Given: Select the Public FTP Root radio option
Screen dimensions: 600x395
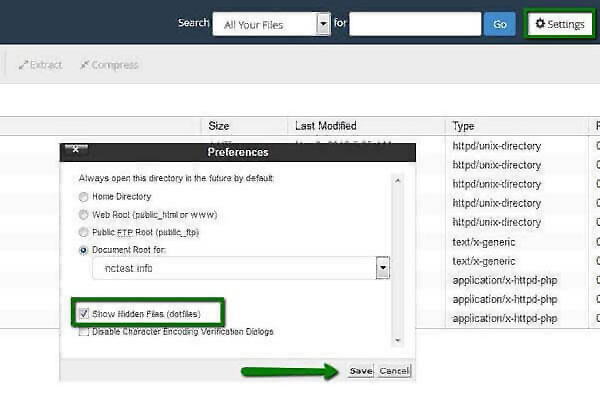Looking at the screenshot, I should pos(83,232).
